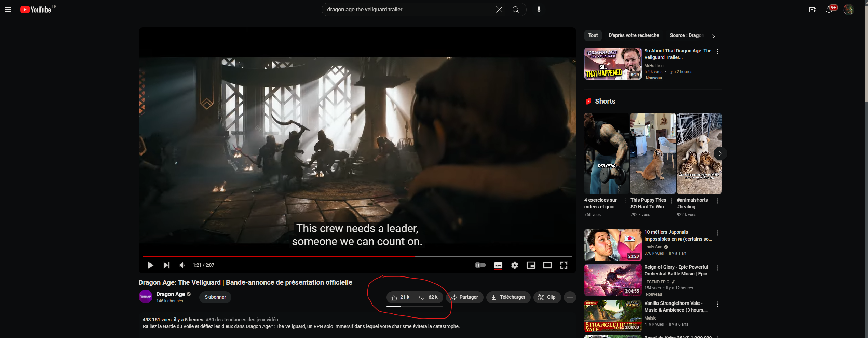This screenshot has width=868, height=338.
Task: Enter fullscreen mode
Action: (x=564, y=265)
